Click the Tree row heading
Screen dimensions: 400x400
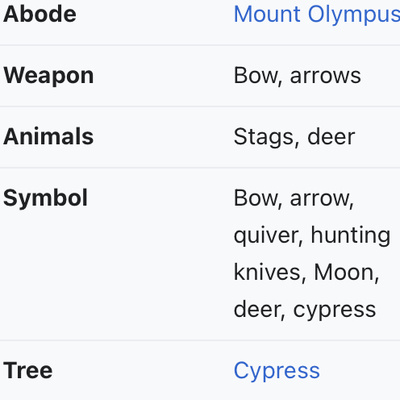pos(28,371)
